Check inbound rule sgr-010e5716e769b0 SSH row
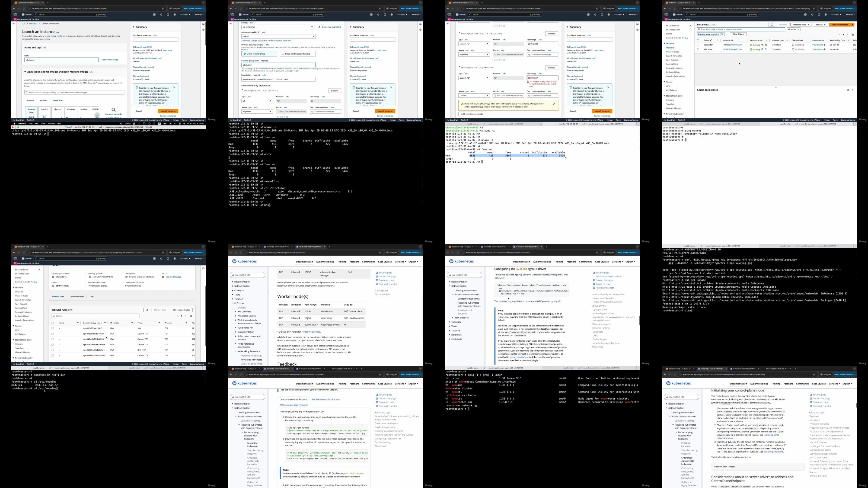The width and height of the screenshot is (868, 488). point(53,328)
